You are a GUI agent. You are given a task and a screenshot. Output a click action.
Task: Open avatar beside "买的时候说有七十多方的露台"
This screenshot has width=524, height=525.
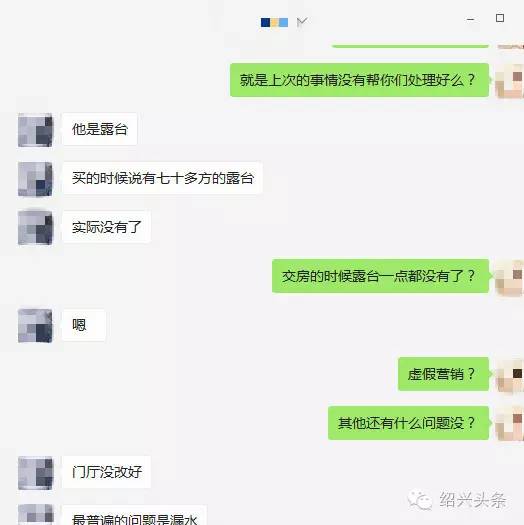click(35, 179)
